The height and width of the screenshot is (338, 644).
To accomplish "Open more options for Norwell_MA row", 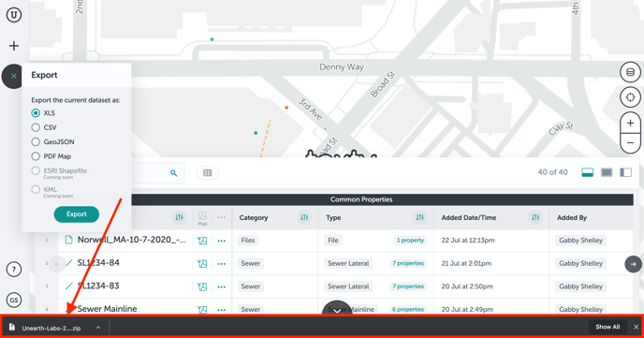I will point(221,241).
